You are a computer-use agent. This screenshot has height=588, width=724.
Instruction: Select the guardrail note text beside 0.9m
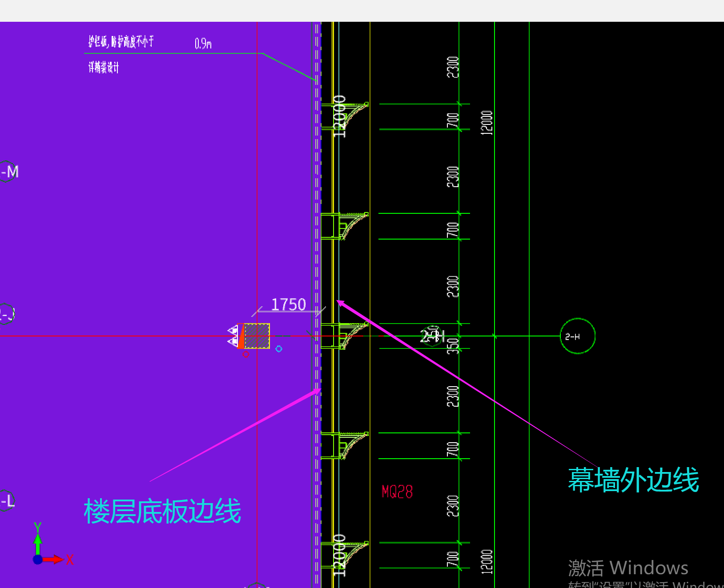(x=121, y=42)
